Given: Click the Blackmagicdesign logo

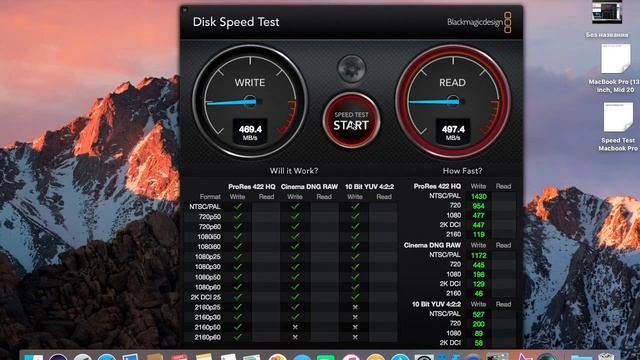Looking at the screenshot, I should click(x=479, y=22).
